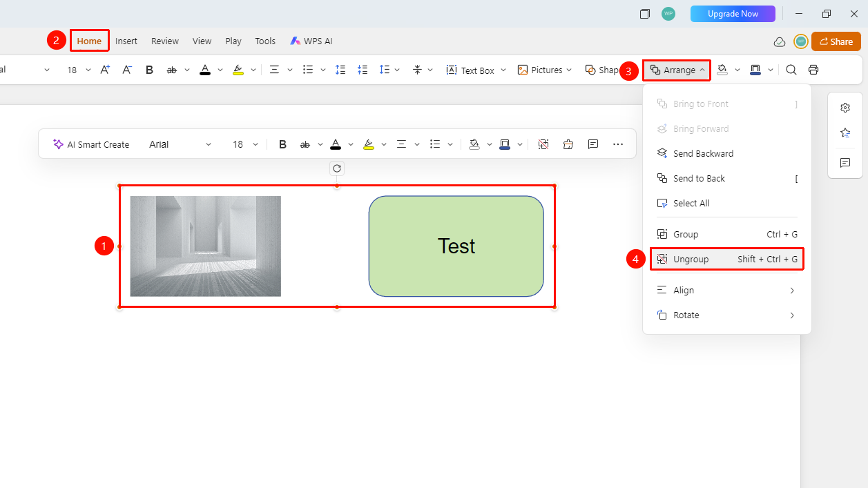The width and height of the screenshot is (868, 488).
Task: Open the Find search magnifier icon
Action: tap(791, 70)
